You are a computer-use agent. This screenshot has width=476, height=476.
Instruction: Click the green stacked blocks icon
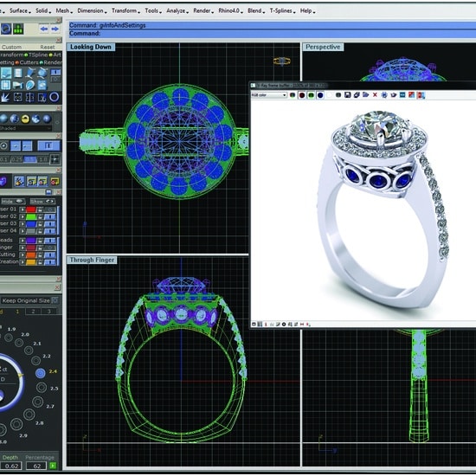[x=18, y=29]
